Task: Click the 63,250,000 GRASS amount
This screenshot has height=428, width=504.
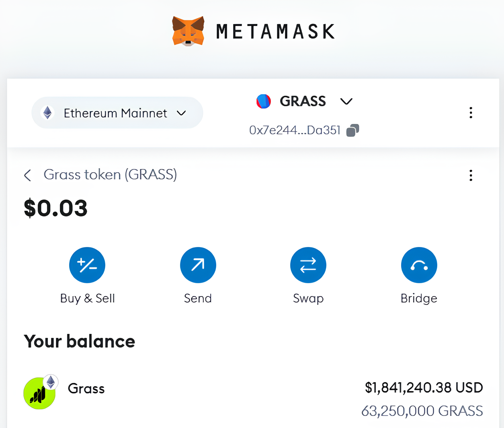Action: (x=422, y=411)
